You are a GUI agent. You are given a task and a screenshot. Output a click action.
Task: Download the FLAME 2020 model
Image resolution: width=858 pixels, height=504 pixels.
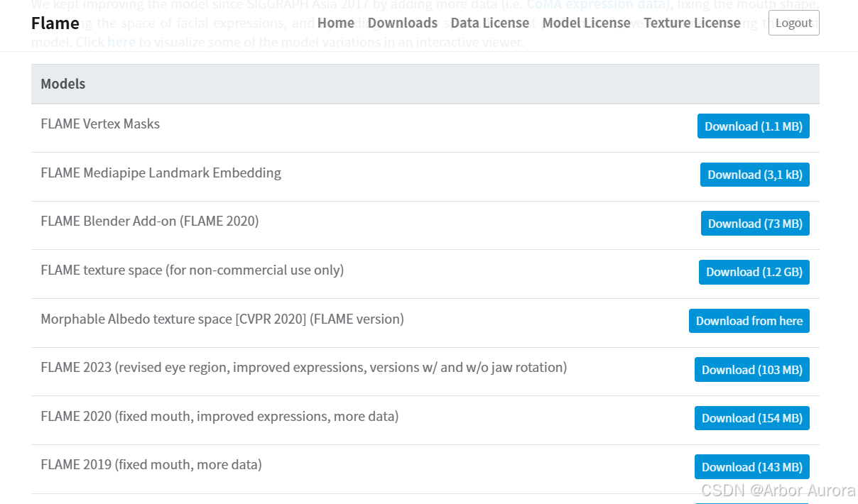(751, 418)
